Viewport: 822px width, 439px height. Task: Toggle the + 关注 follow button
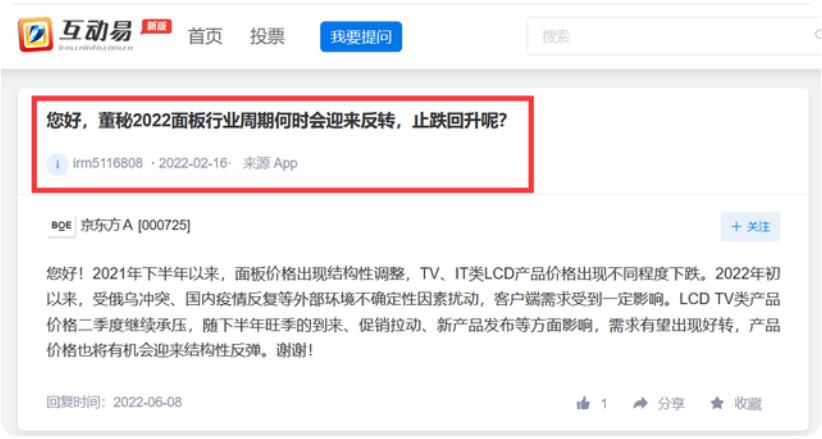pyautogui.click(x=750, y=227)
